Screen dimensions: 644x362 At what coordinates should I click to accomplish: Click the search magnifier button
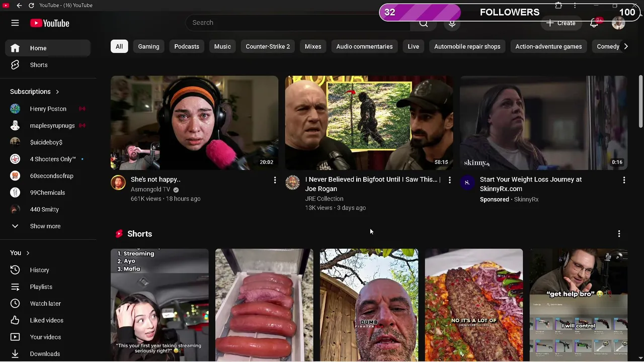click(x=424, y=23)
